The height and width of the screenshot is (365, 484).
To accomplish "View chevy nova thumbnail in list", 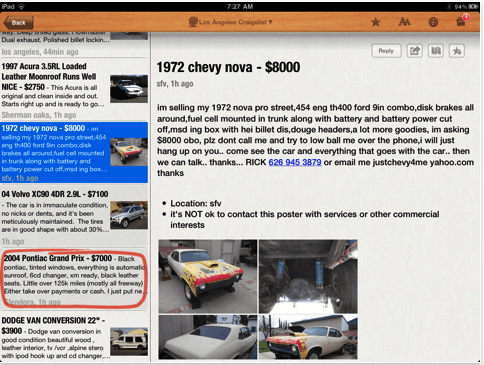I will [x=129, y=152].
